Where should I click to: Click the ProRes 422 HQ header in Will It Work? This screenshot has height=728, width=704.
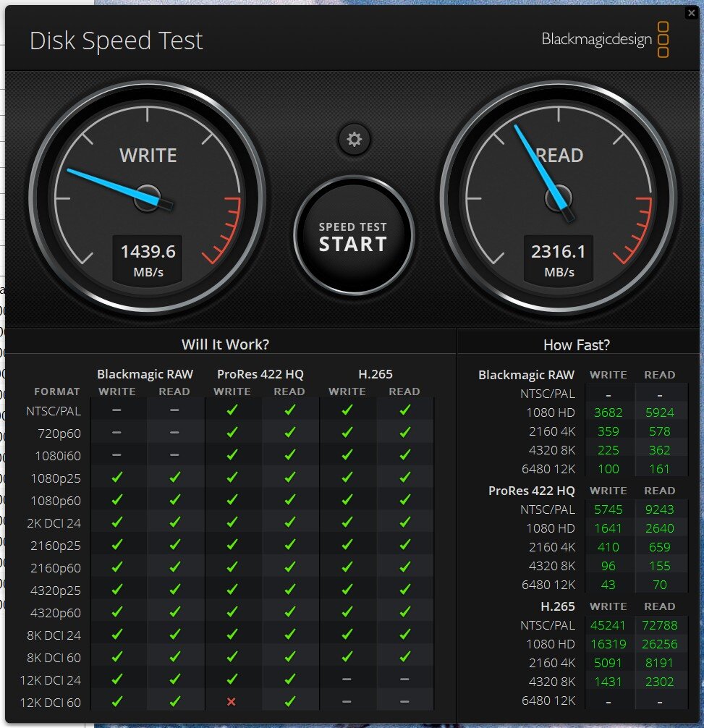(x=260, y=374)
